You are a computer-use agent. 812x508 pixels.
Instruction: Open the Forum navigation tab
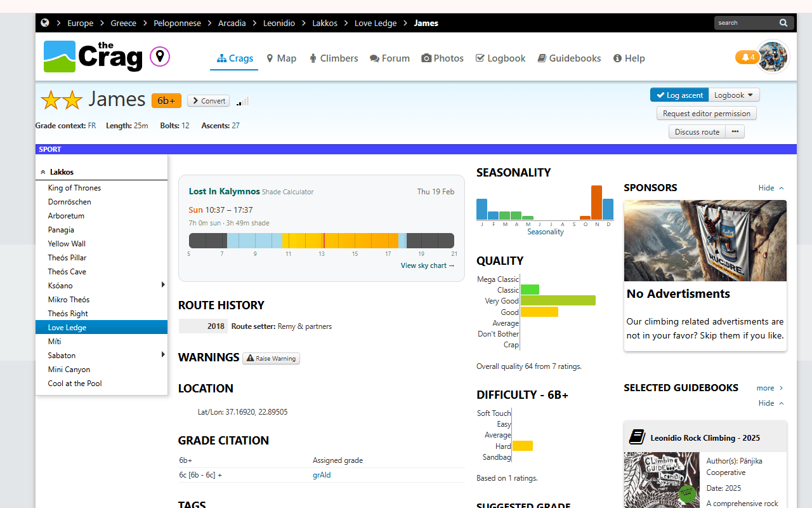point(390,58)
